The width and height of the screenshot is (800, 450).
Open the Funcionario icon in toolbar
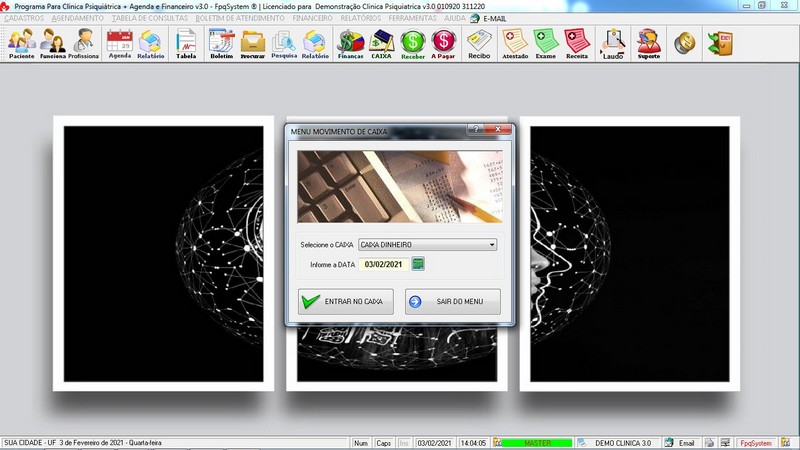(53, 44)
